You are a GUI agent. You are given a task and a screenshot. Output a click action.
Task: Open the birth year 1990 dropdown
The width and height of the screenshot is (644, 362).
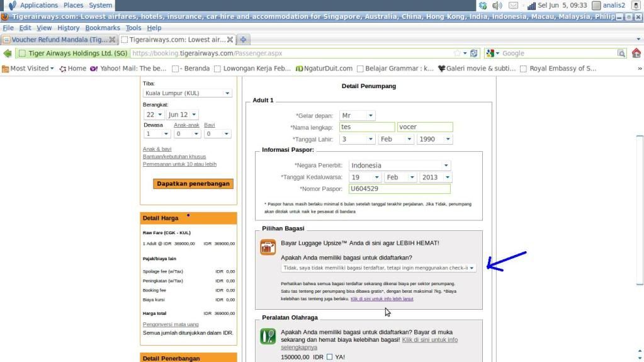click(x=434, y=139)
